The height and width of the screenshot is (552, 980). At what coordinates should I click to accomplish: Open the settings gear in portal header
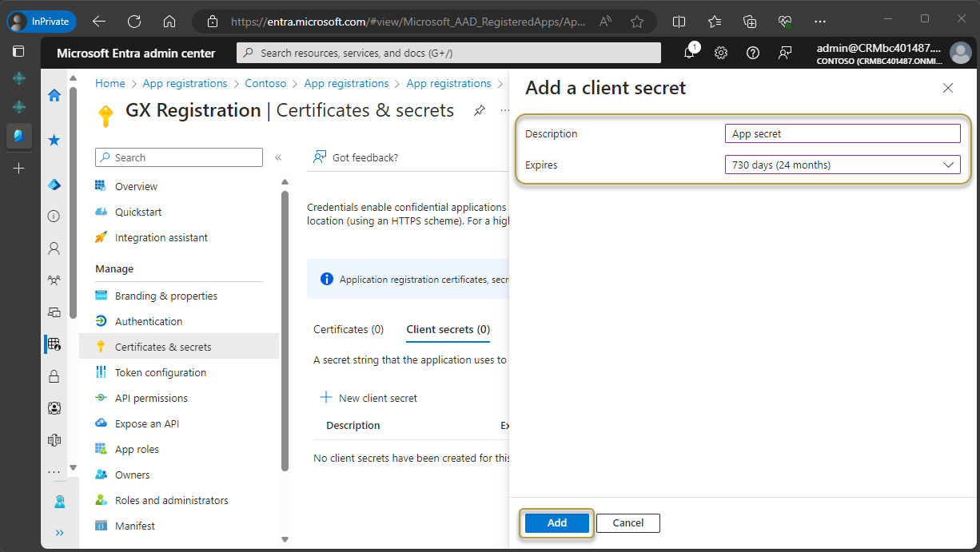721,53
